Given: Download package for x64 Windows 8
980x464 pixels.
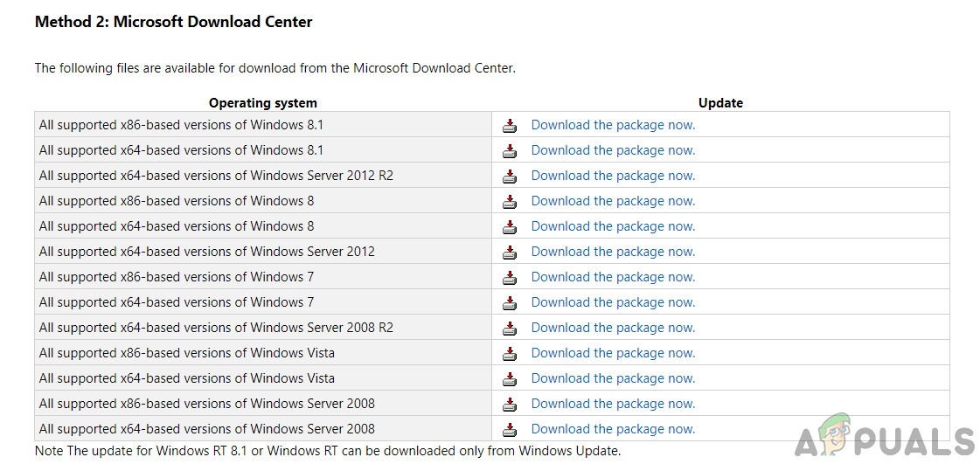Looking at the screenshot, I should coord(613,226).
